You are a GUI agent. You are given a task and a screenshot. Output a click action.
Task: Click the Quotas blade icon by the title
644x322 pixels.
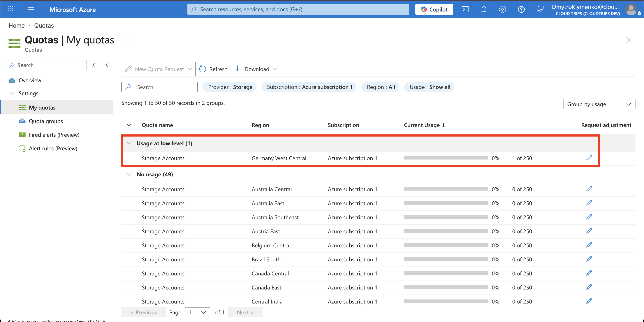click(14, 43)
